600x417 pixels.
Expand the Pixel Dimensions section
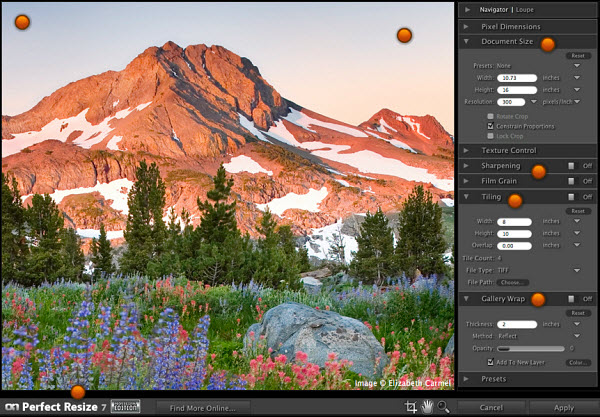[x=512, y=26]
